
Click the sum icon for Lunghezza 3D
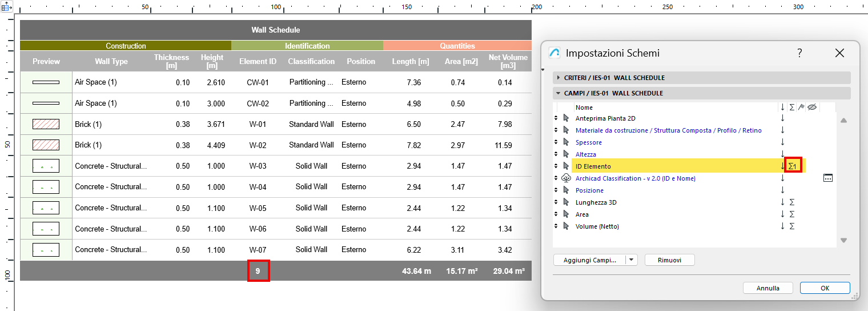[791, 202]
